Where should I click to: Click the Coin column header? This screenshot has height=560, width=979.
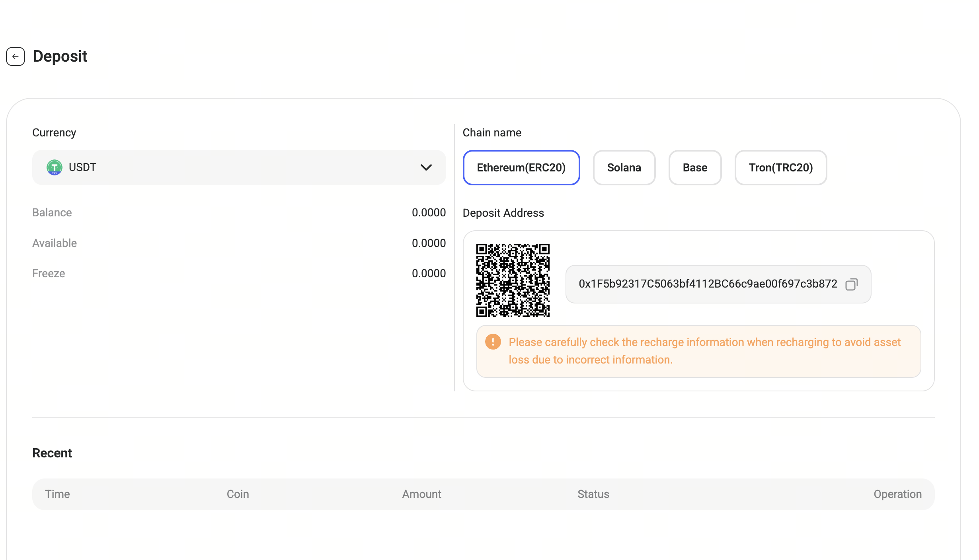(x=238, y=494)
